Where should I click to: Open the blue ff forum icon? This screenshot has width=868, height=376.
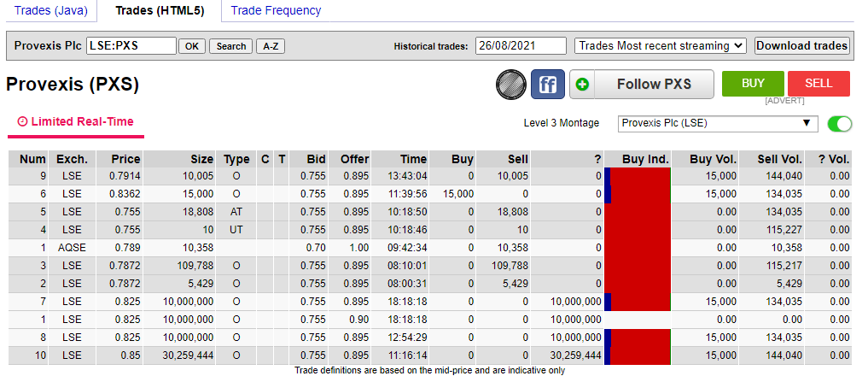tap(547, 85)
